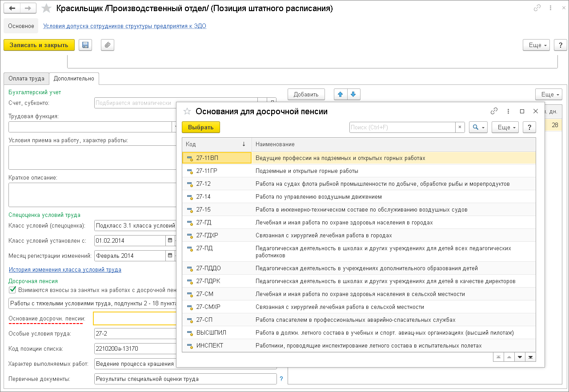Select the Дополнительно tab
569x392 pixels.
point(74,78)
